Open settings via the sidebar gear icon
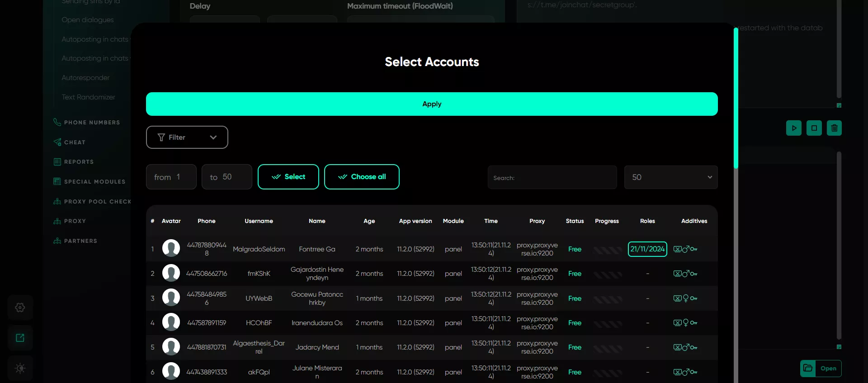This screenshot has width=868, height=383. tap(20, 307)
